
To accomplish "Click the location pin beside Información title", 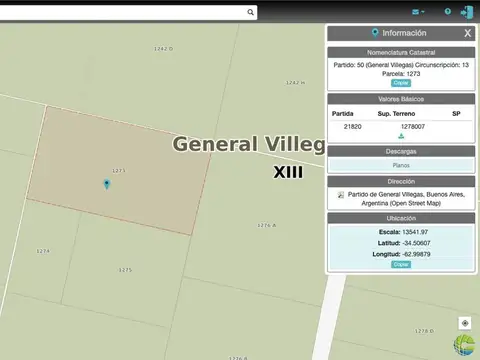I will (375, 33).
